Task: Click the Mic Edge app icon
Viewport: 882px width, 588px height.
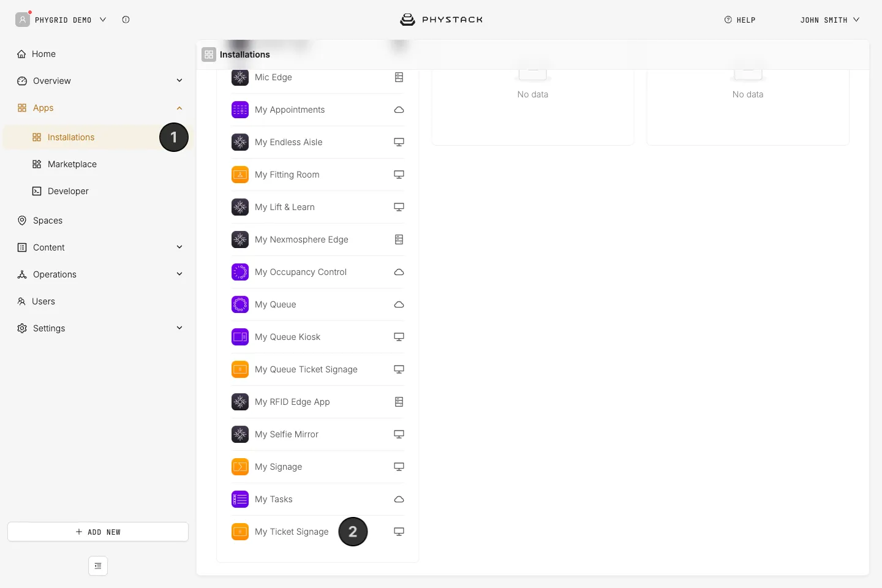Action: [x=240, y=77]
